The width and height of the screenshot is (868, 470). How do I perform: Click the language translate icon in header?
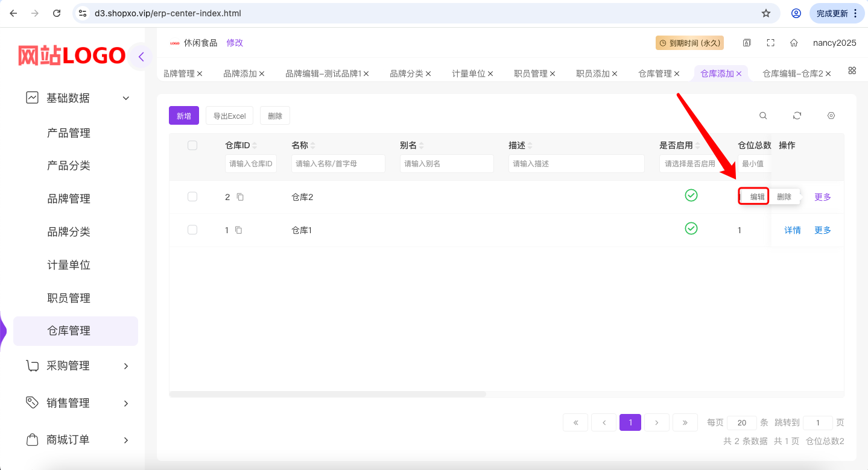coord(747,43)
